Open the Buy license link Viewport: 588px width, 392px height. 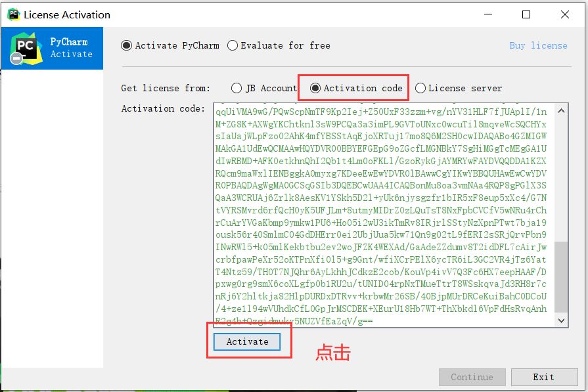point(538,45)
